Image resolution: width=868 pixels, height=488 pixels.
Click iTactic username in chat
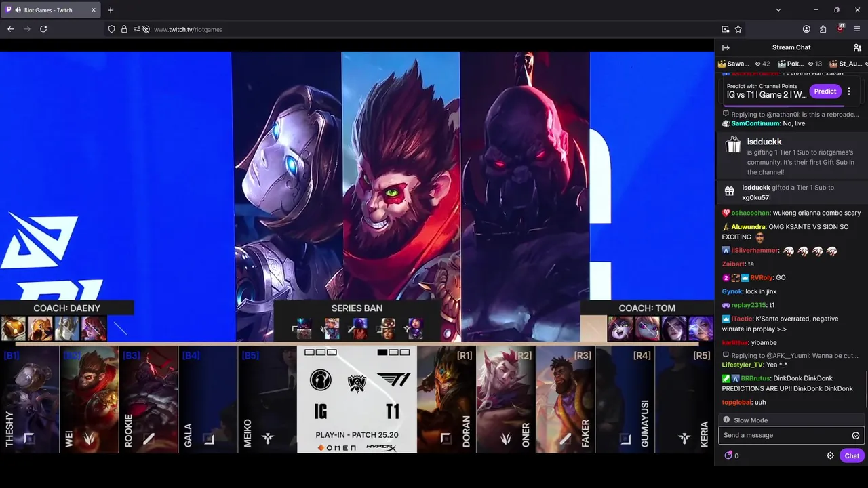click(742, 319)
